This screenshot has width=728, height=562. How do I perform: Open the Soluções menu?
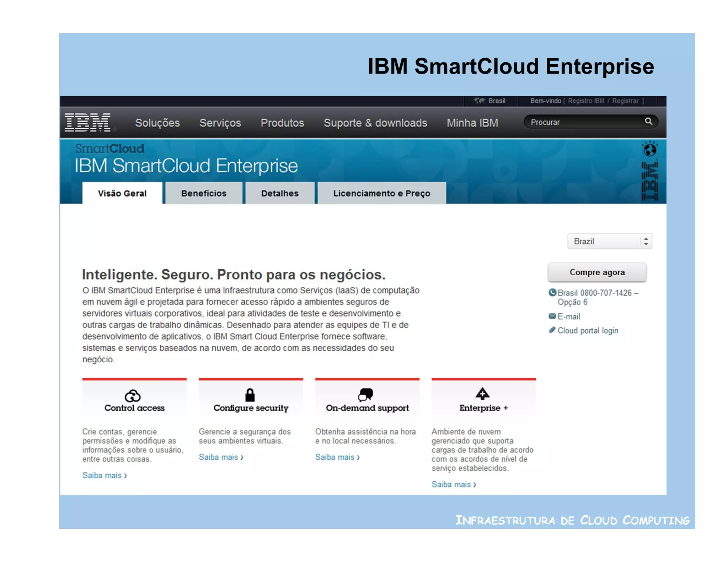(x=157, y=123)
